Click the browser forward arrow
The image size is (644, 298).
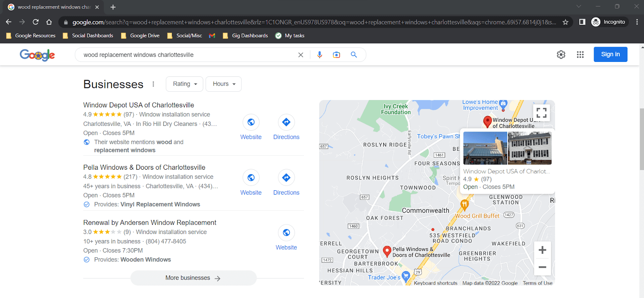22,22
